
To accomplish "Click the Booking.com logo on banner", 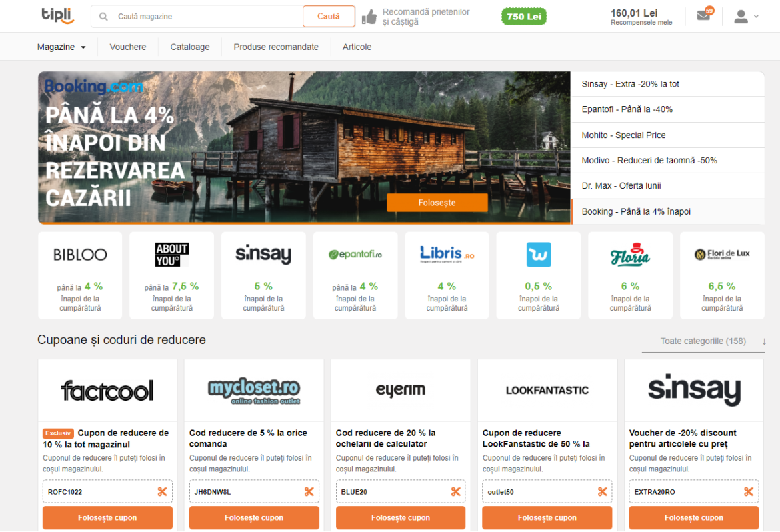I will (x=93, y=87).
